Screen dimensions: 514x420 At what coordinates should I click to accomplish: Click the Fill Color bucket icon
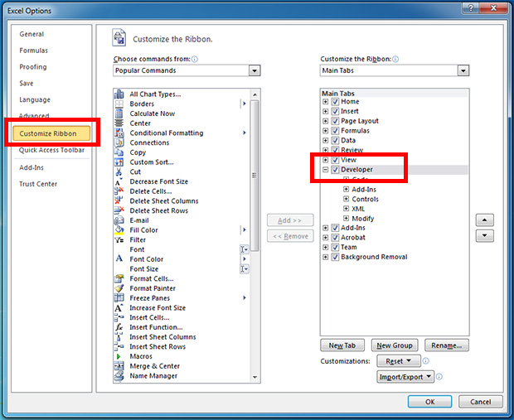pyautogui.click(x=119, y=230)
